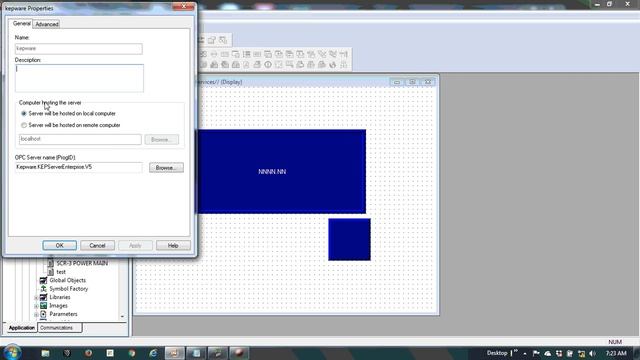Viewport: 640px width, 360px height.
Task: Select the test display in tree
Action: click(x=61, y=272)
